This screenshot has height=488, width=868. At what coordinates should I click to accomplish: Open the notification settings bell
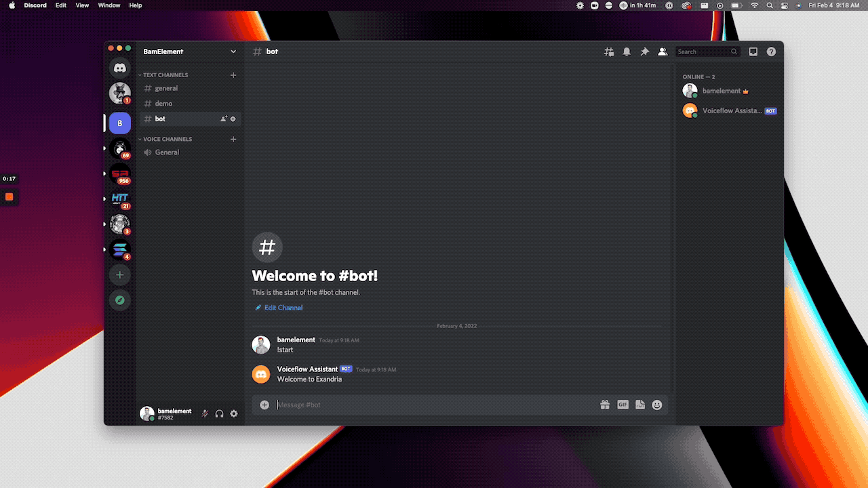pyautogui.click(x=626, y=51)
